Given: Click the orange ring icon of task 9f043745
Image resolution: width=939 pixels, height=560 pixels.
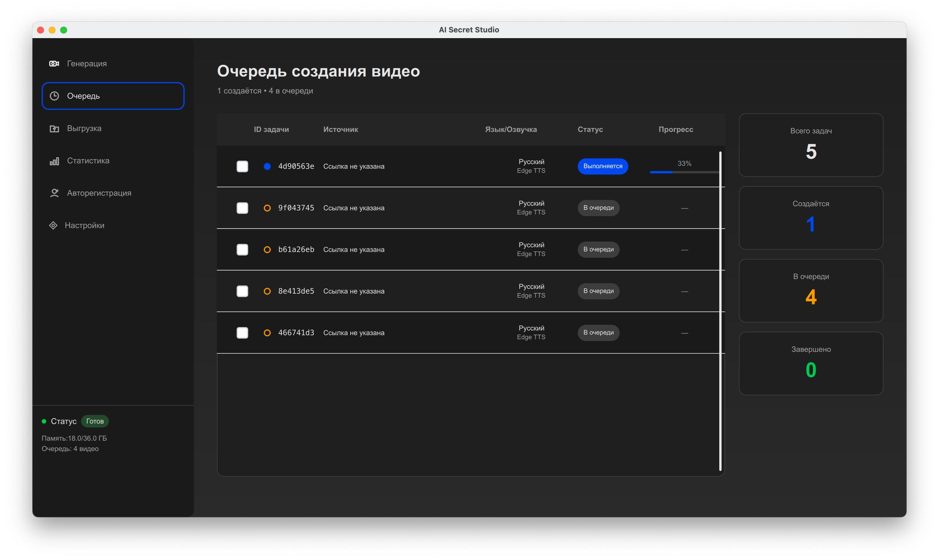Looking at the screenshot, I should pos(267,208).
